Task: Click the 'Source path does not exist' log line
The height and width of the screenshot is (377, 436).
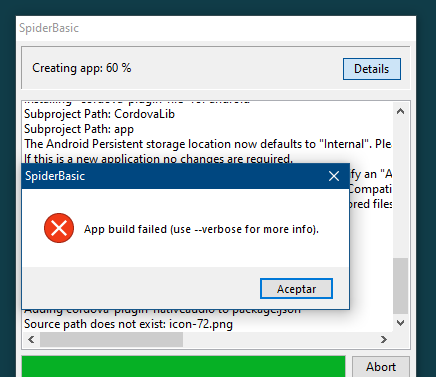Action: coord(128,324)
